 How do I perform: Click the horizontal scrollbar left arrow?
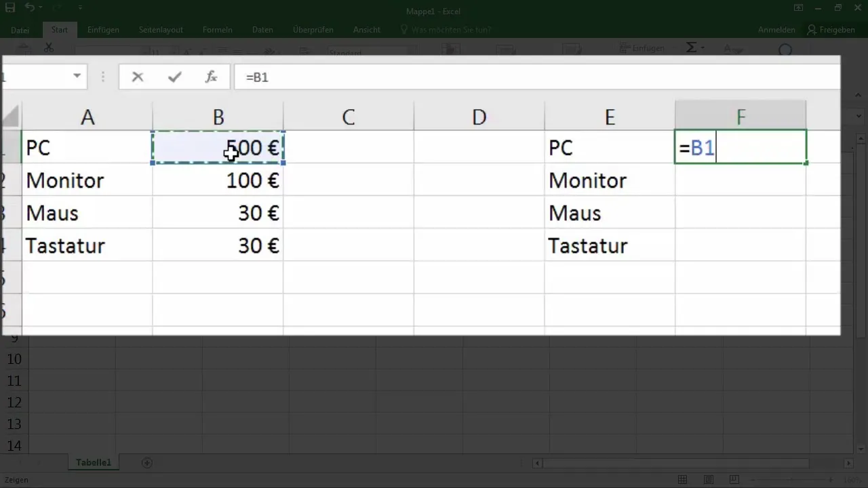pyautogui.click(x=538, y=464)
